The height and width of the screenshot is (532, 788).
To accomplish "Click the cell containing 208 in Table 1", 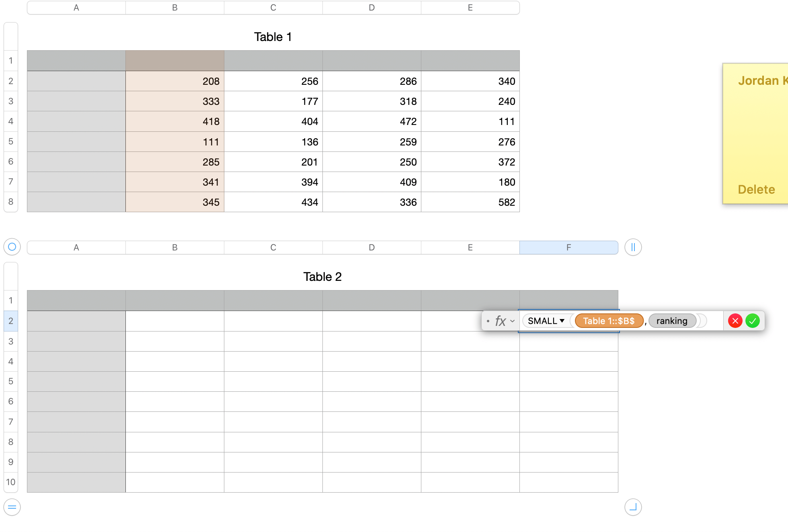I will [174, 81].
